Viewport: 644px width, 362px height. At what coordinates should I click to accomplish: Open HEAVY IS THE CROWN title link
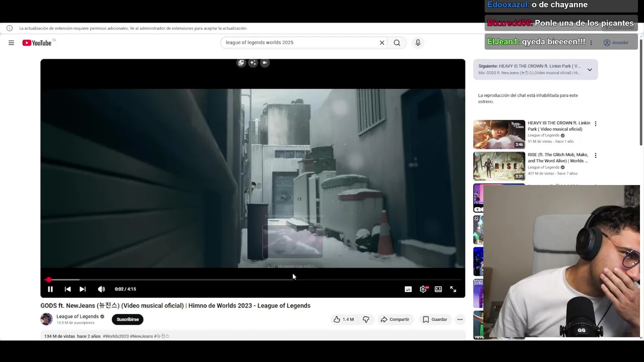(x=559, y=126)
